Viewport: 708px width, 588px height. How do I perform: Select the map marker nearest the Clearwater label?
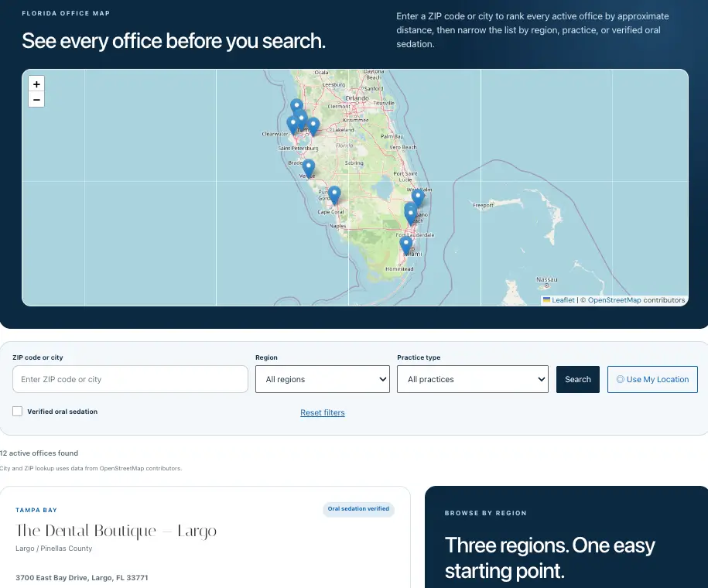click(292, 125)
